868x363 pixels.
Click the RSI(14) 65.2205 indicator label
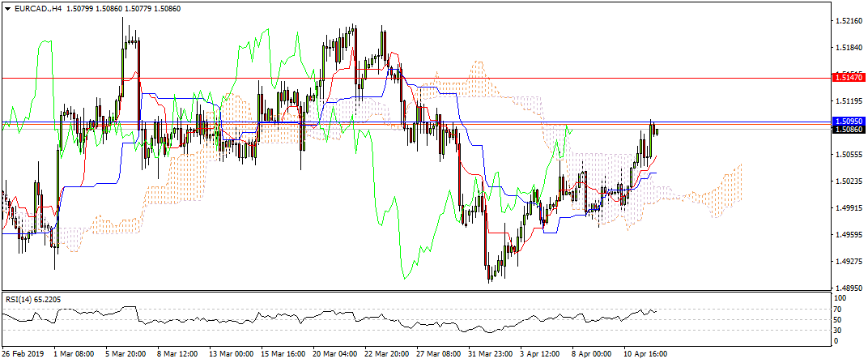click(x=34, y=299)
